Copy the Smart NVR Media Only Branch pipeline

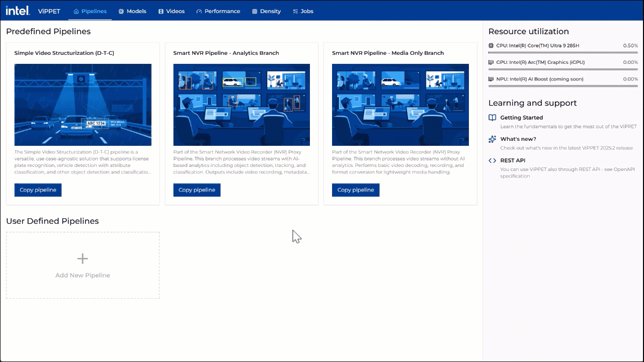(356, 190)
